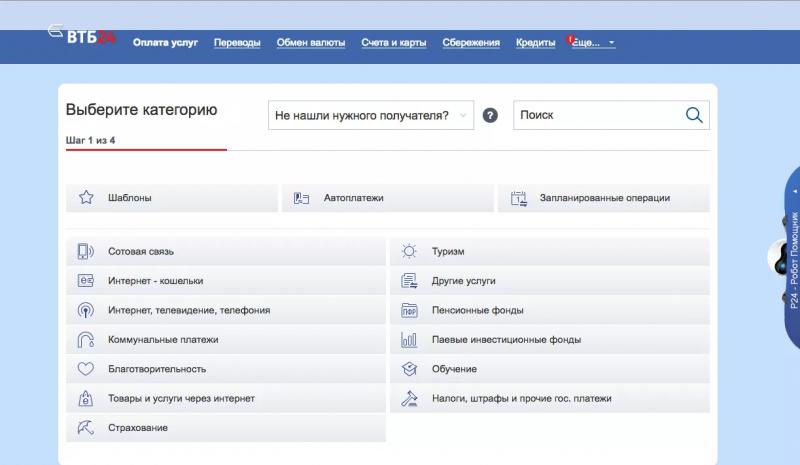The width and height of the screenshot is (800, 465).
Task: Click the question mark help icon
Action: 490,115
